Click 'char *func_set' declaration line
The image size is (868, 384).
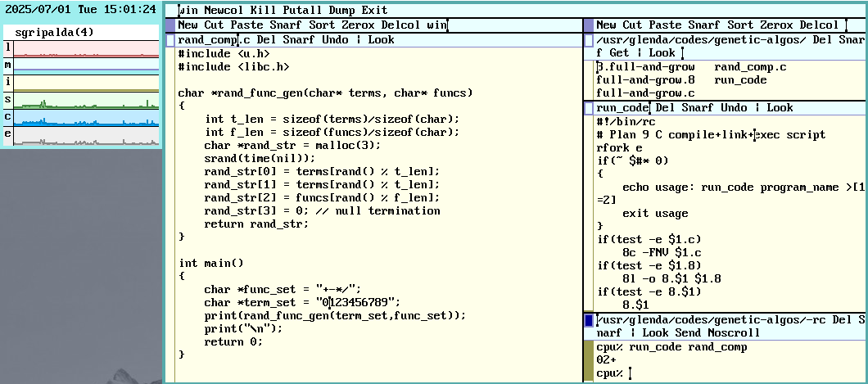pos(283,289)
